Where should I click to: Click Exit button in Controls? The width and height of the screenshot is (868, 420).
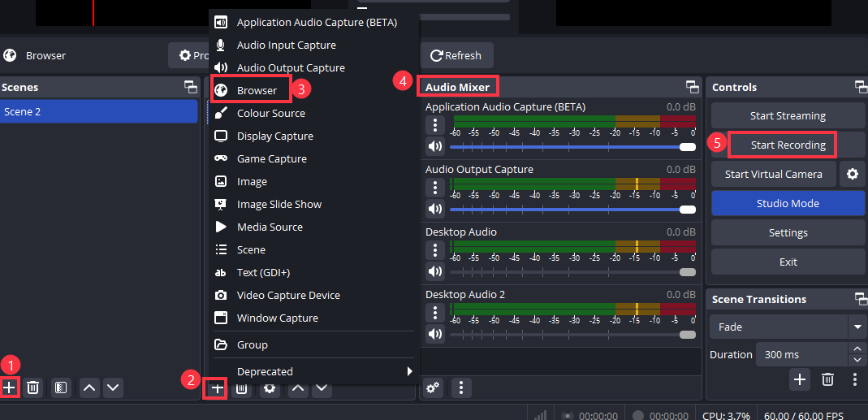788,262
